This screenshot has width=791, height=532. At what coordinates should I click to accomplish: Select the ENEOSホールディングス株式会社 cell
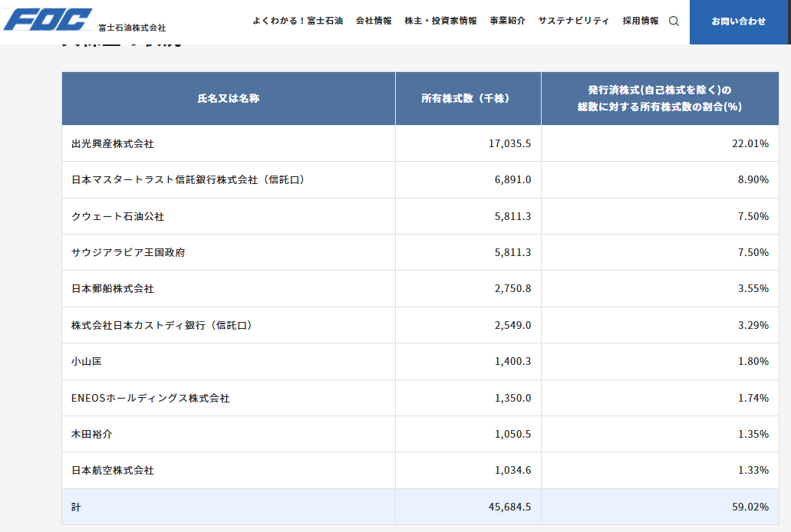229,398
